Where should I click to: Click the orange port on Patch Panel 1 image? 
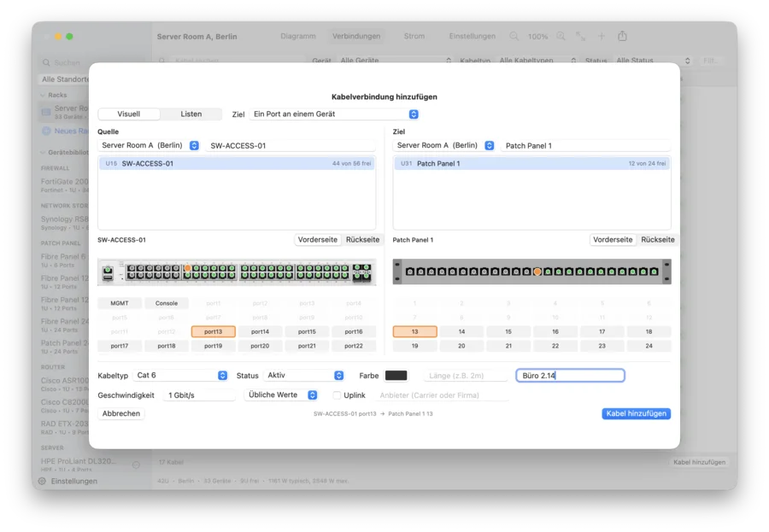pos(537,272)
